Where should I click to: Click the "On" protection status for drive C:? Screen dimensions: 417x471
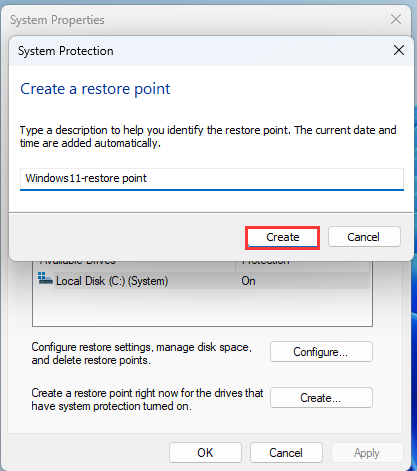click(248, 281)
